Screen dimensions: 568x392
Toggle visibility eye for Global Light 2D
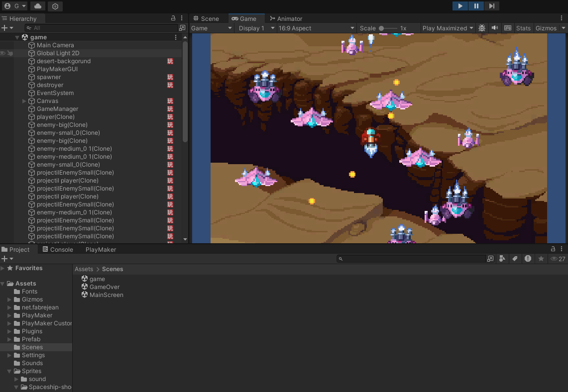[3, 53]
